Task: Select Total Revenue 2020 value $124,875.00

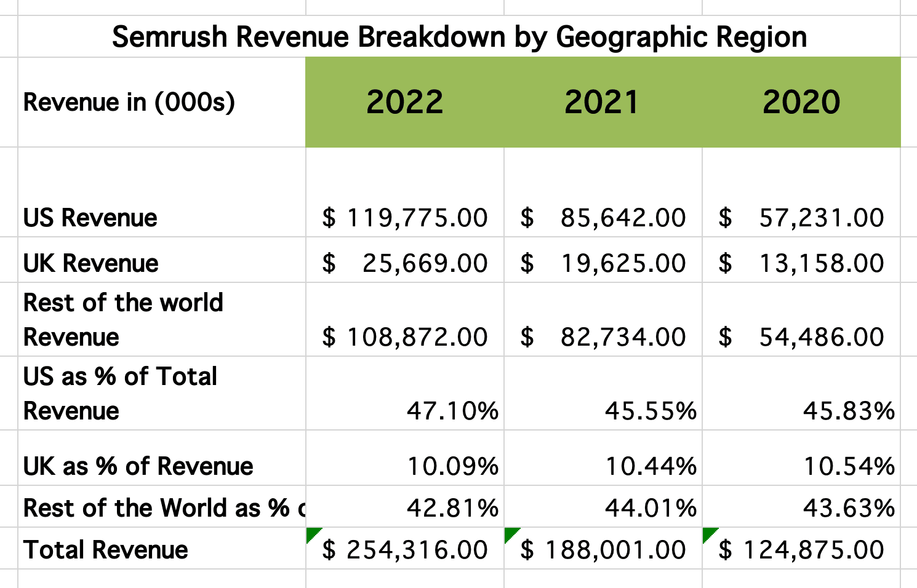Action: pyautogui.click(x=801, y=548)
